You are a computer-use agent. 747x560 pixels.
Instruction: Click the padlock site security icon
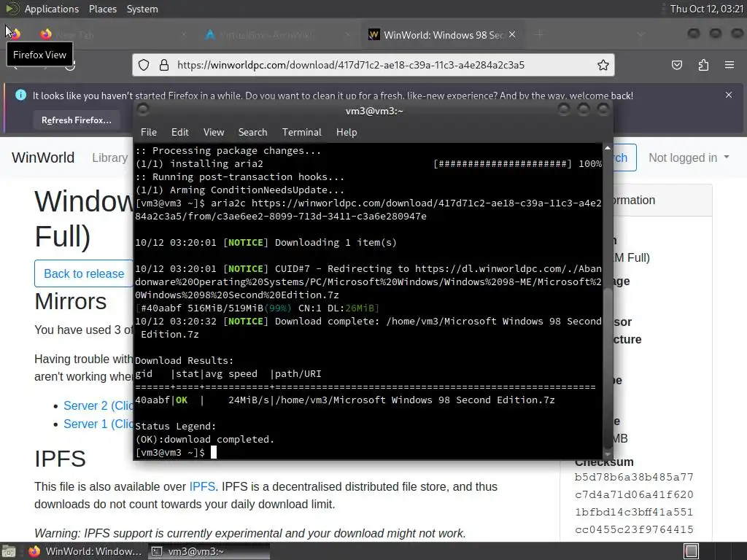click(x=164, y=65)
